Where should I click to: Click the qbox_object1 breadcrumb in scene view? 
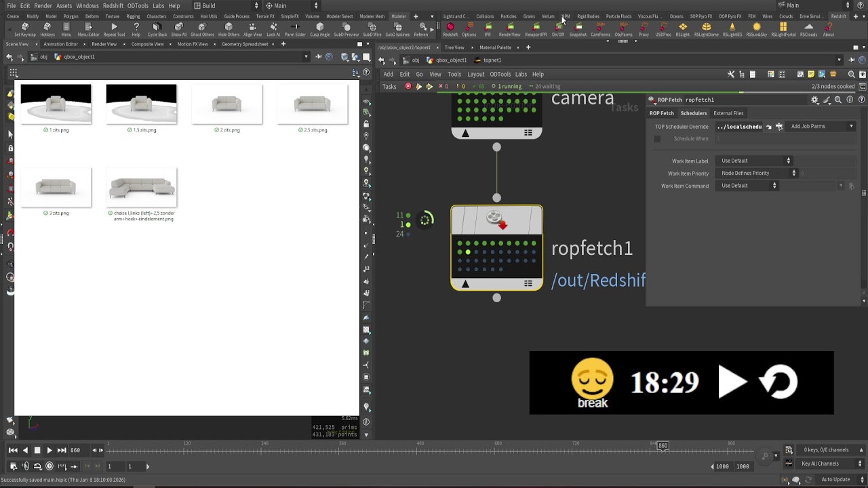click(x=75, y=57)
